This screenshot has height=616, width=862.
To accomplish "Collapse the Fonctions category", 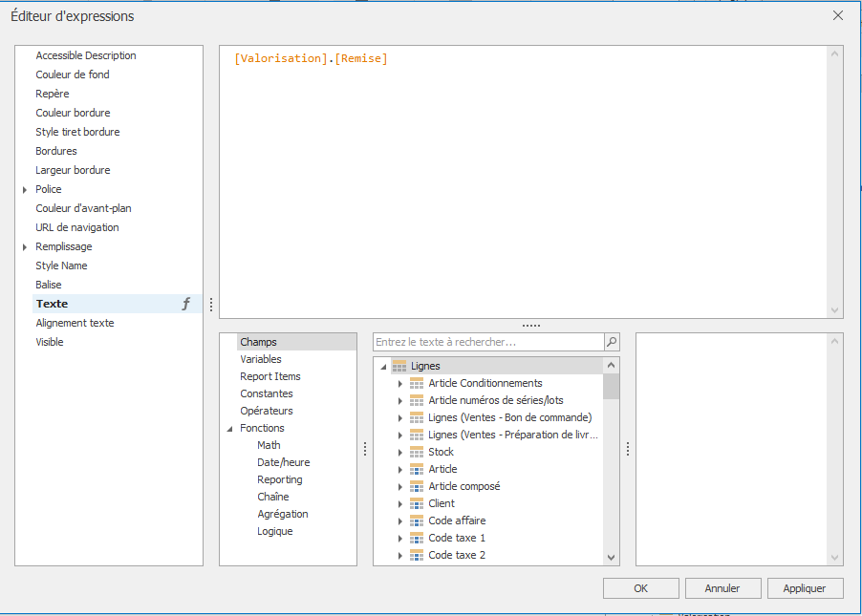I will [229, 429].
